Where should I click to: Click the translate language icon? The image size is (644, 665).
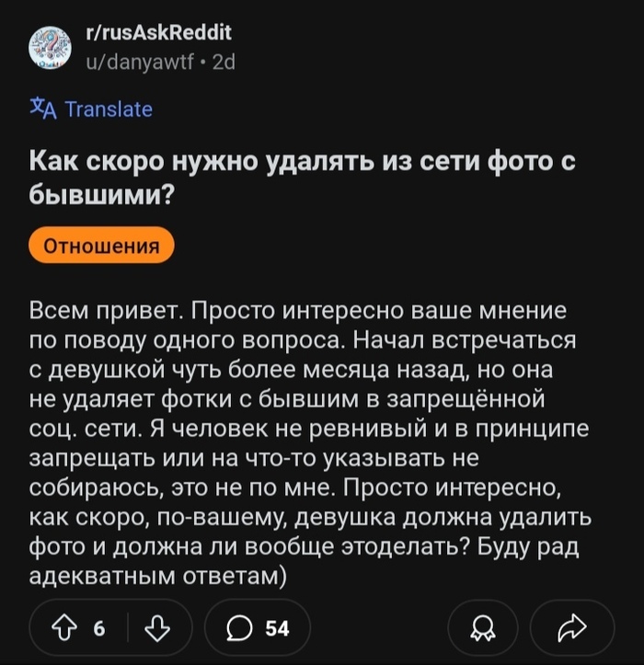coord(43,109)
